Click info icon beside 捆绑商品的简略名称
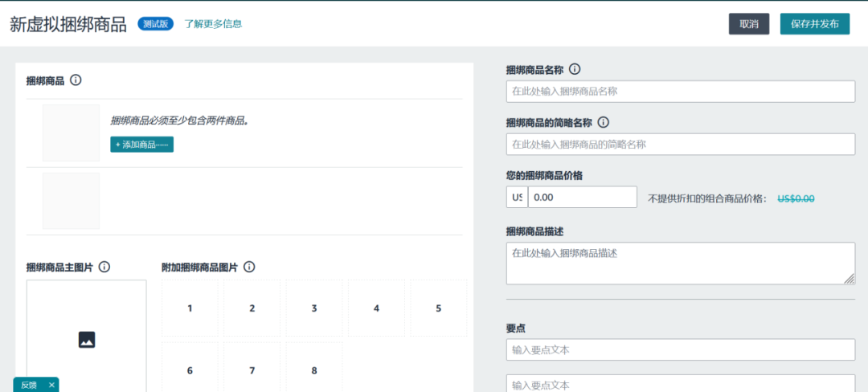The image size is (868, 392). click(x=604, y=123)
